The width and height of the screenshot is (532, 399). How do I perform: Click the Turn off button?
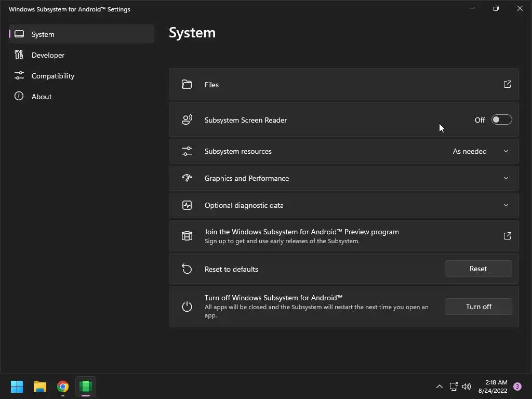click(478, 307)
